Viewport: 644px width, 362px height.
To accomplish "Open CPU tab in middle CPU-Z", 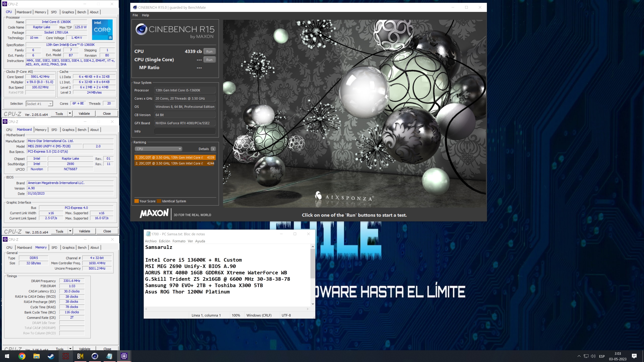I will (9, 130).
